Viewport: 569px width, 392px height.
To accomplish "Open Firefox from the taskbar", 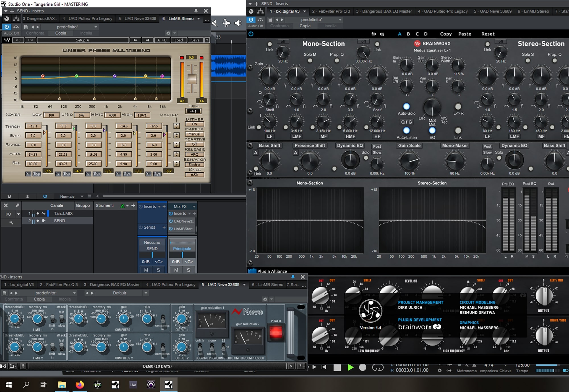I will click(x=80, y=385).
